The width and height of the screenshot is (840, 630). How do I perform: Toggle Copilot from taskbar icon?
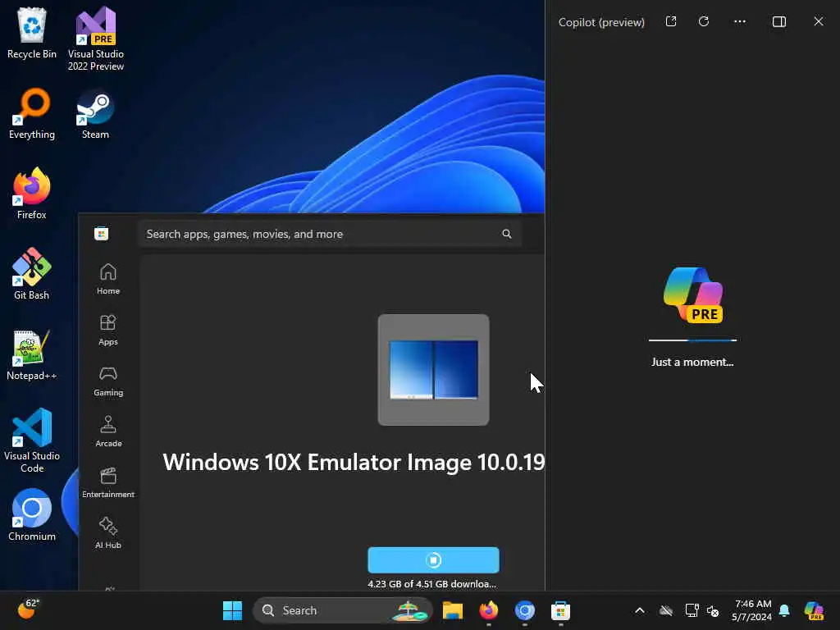pyautogui.click(x=814, y=610)
